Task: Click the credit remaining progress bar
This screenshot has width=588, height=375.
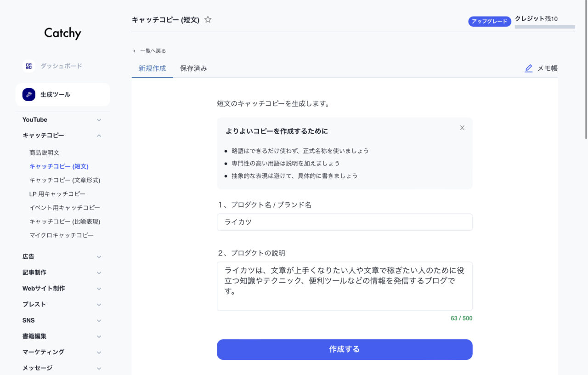Action: coord(545,27)
